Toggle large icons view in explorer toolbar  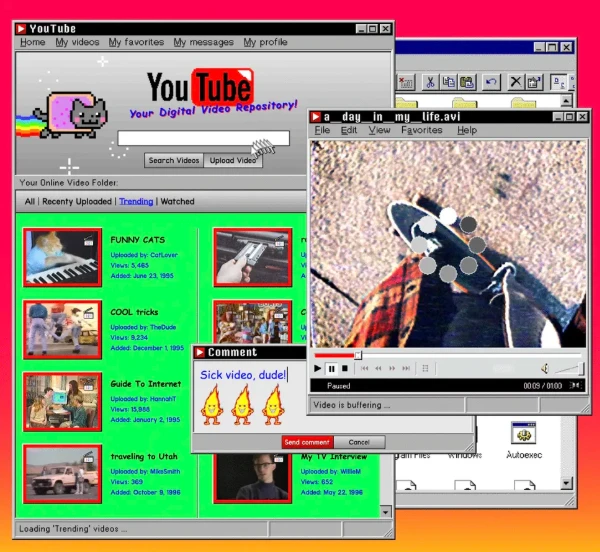coord(559,82)
